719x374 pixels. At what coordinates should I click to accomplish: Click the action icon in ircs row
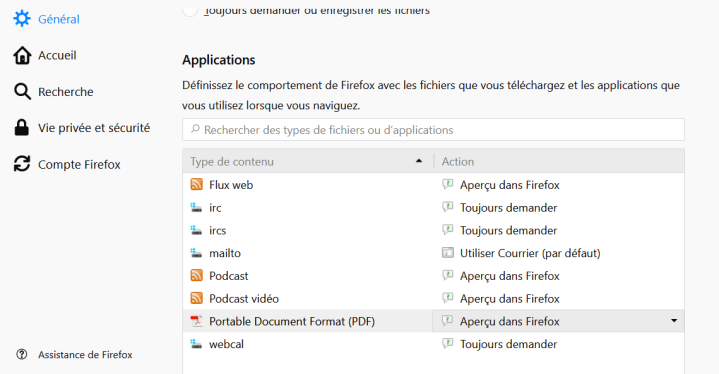pos(448,230)
